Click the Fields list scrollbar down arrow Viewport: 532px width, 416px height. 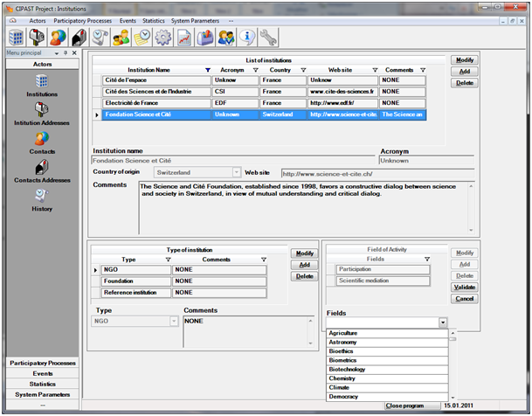(x=453, y=398)
